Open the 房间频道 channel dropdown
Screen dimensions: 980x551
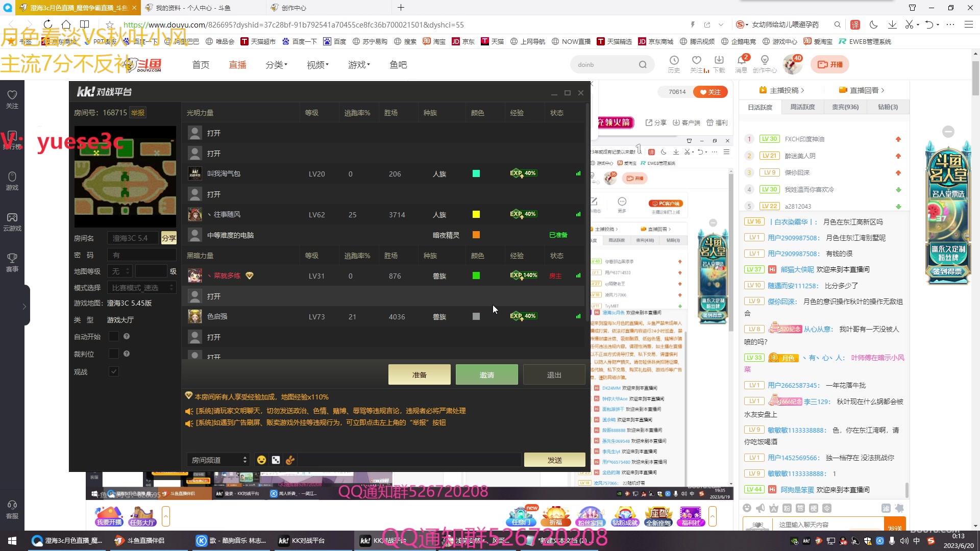tap(217, 460)
